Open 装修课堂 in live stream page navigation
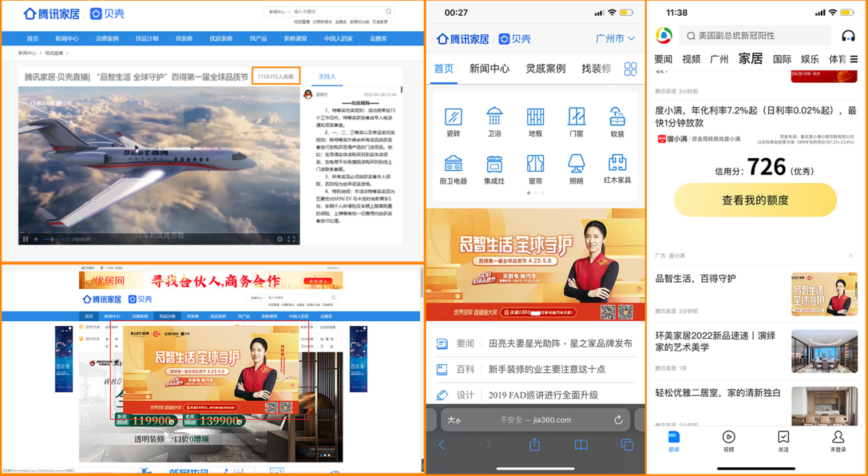This screenshot has height=476, width=868. pos(296,38)
